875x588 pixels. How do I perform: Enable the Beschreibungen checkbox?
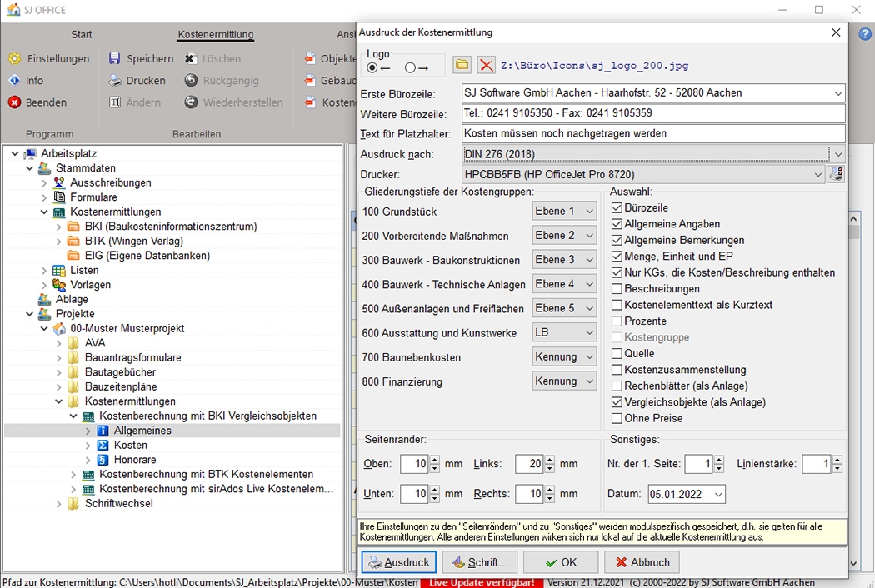click(617, 288)
